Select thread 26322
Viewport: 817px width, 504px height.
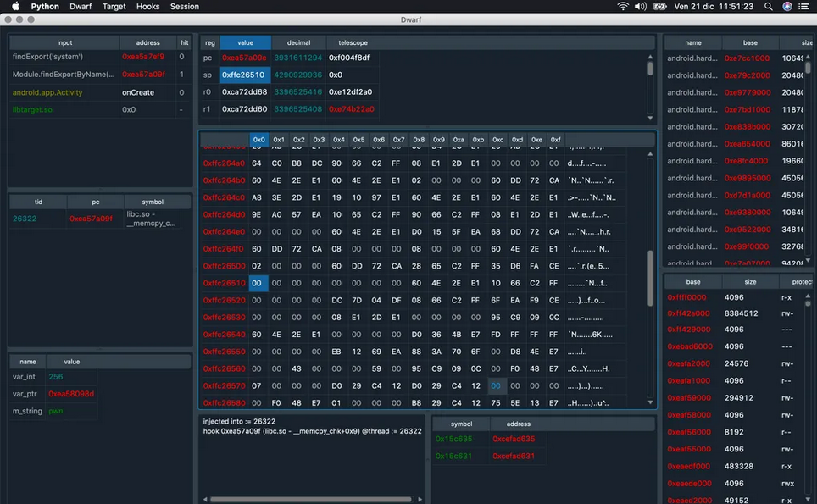[25, 219]
